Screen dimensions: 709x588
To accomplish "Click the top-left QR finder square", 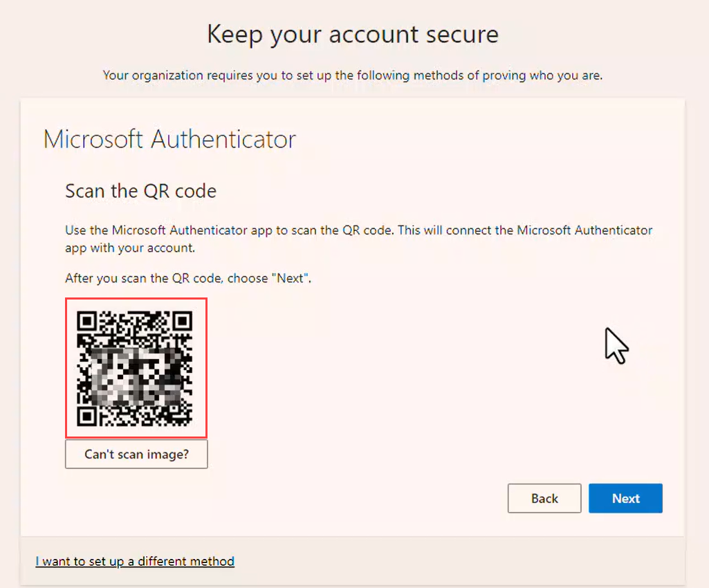I will (x=86, y=322).
